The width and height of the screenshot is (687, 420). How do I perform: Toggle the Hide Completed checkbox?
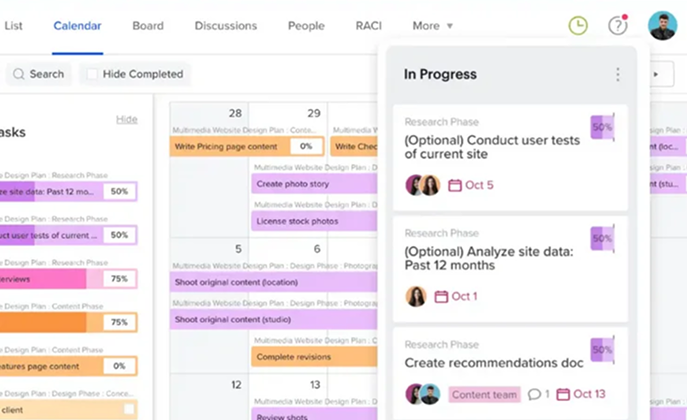pyautogui.click(x=92, y=74)
